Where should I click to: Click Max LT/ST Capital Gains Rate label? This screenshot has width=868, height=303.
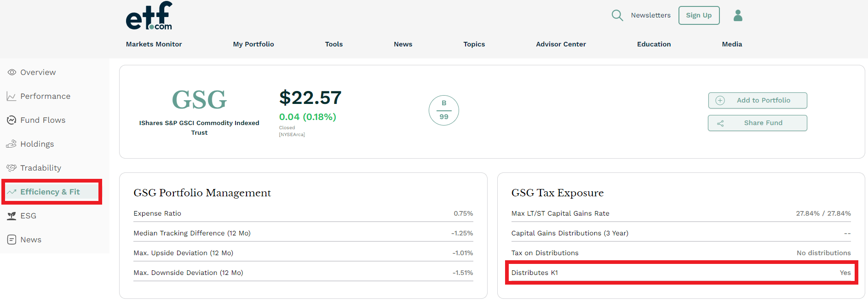(560, 213)
